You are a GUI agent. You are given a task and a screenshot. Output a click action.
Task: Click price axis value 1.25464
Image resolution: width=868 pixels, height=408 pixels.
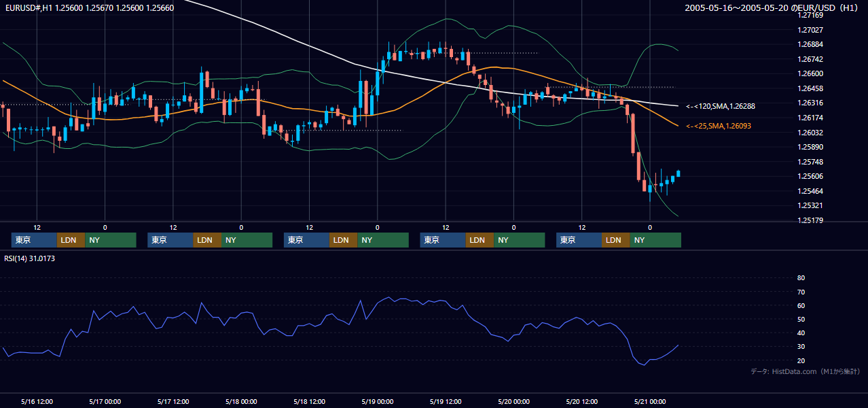tap(810, 191)
